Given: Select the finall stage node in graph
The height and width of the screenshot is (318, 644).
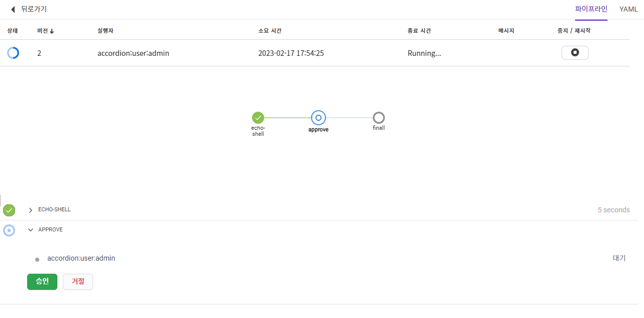Looking at the screenshot, I should pyautogui.click(x=379, y=118).
